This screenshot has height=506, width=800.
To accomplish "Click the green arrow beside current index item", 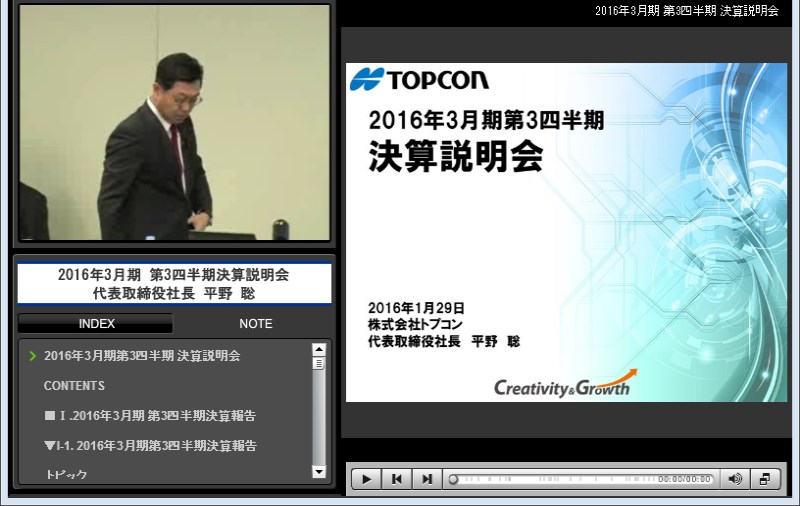I will 33,356.
